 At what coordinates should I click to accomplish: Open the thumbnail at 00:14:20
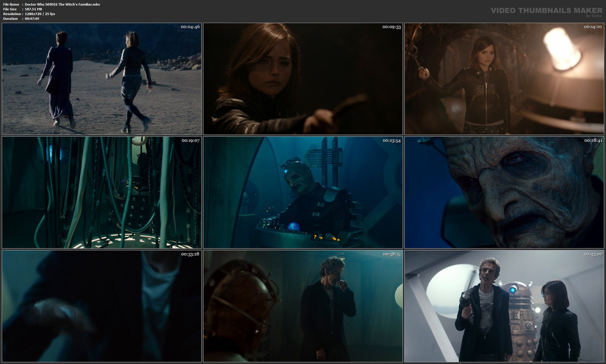tap(504, 79)
